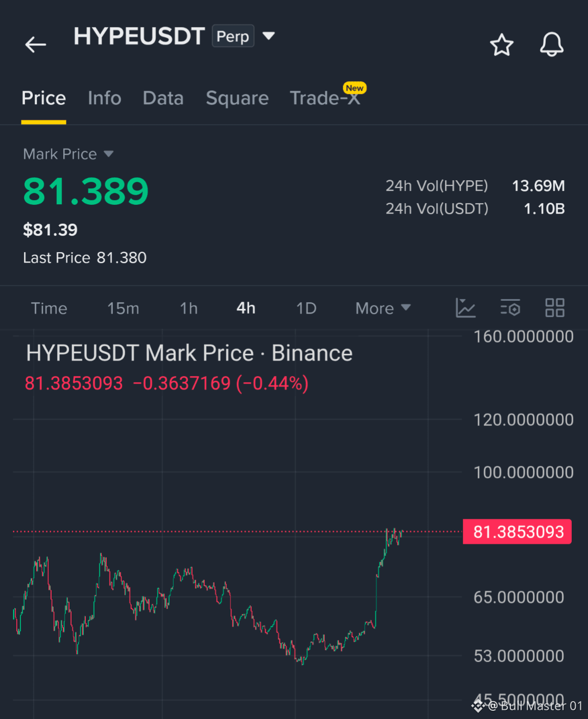
Task: Tap the -0.3637169 (-0.44%) change text
Action: coord(221,383)
